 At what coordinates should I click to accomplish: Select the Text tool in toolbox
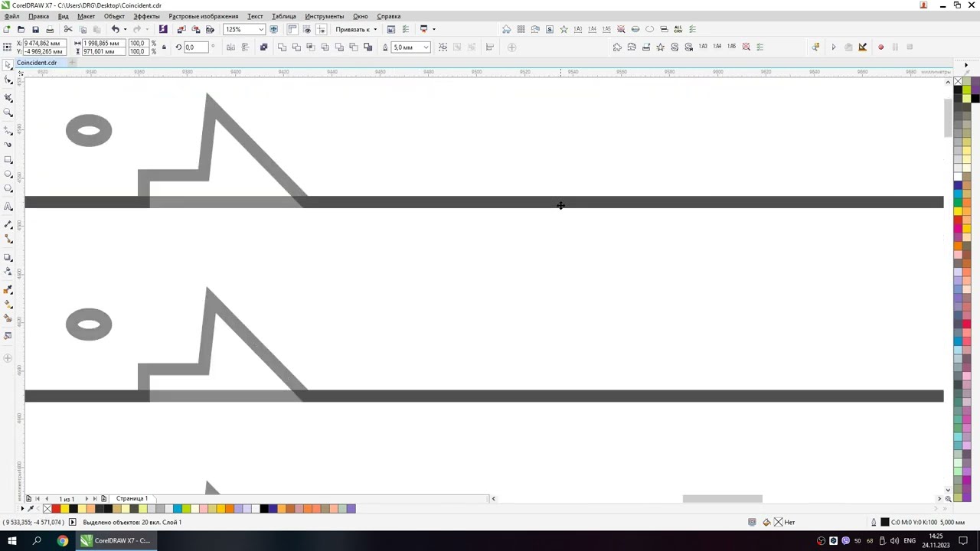pyautogui.click(x=8, y=207)
